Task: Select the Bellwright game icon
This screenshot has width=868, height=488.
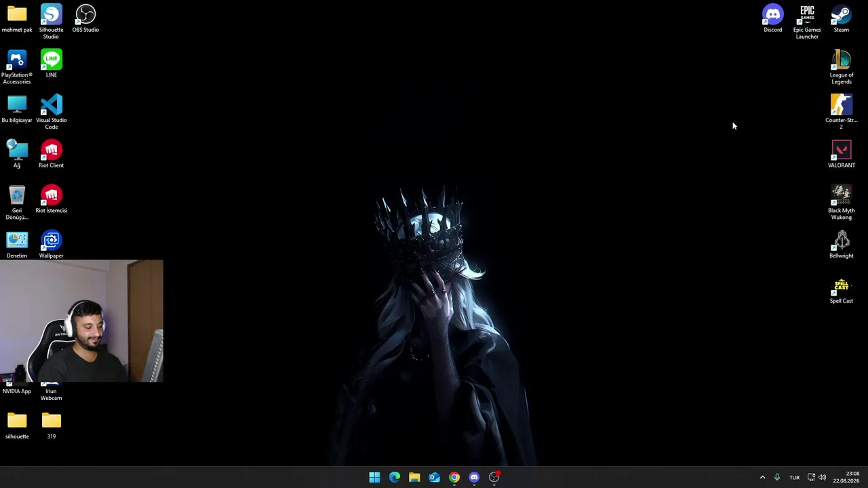Action: [841, 245]
